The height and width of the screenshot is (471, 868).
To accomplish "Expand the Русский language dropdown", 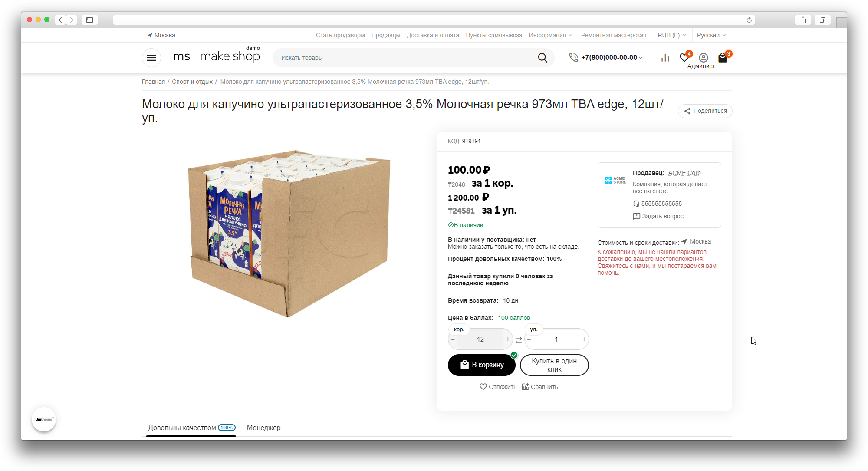I will 711,35.
